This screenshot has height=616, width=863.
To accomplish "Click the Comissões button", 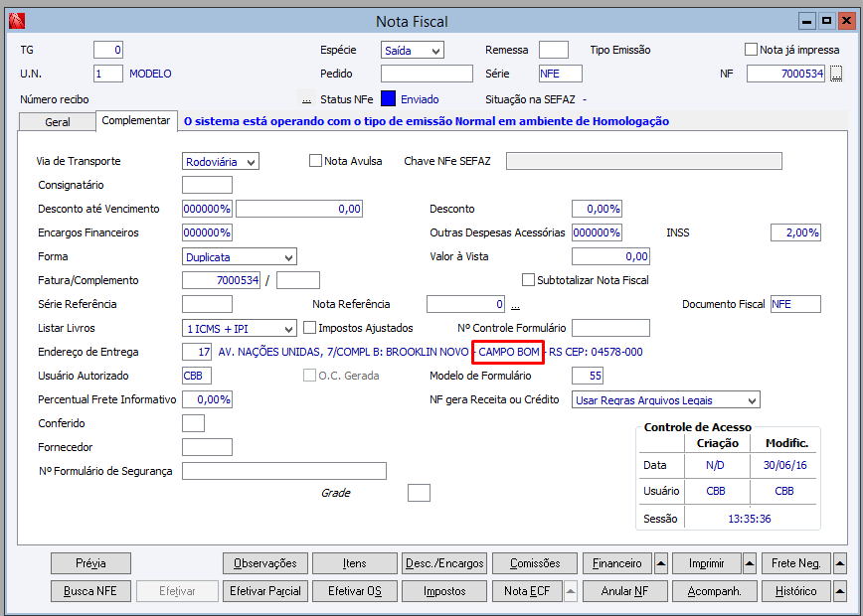I will (535, 563).
